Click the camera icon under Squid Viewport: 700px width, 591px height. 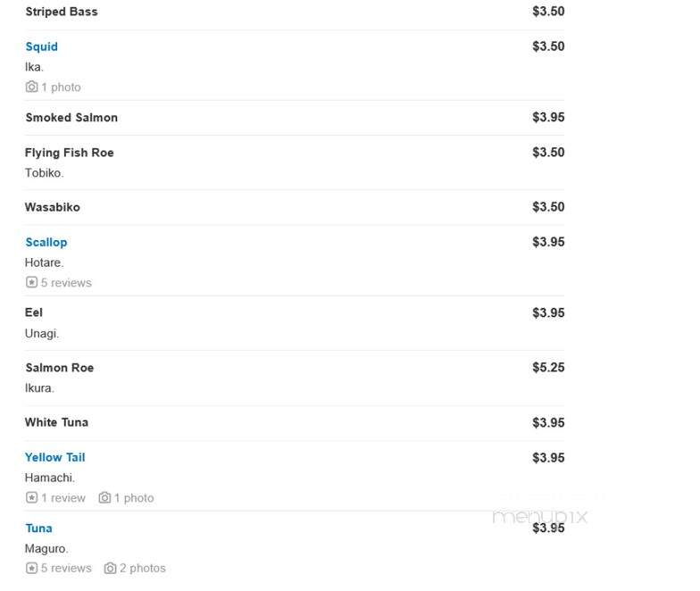31,87
